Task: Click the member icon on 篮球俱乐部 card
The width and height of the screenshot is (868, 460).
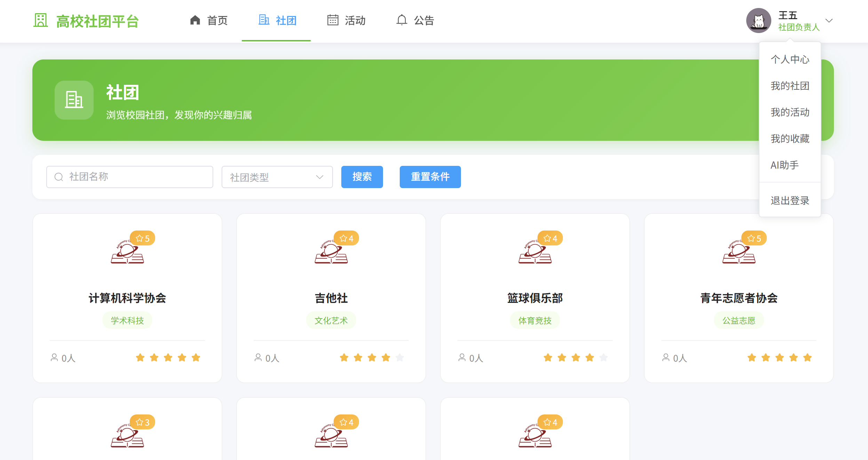Action: (462, 357)
